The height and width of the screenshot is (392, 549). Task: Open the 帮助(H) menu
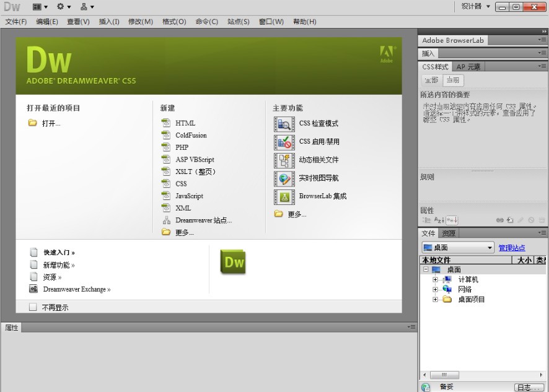click(x=305, y=22)
